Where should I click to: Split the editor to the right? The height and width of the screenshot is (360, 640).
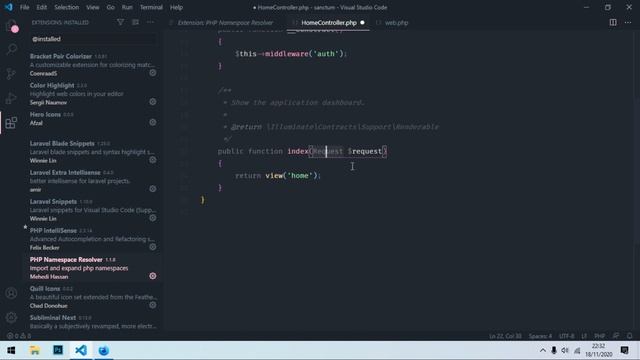coord(613,22)
